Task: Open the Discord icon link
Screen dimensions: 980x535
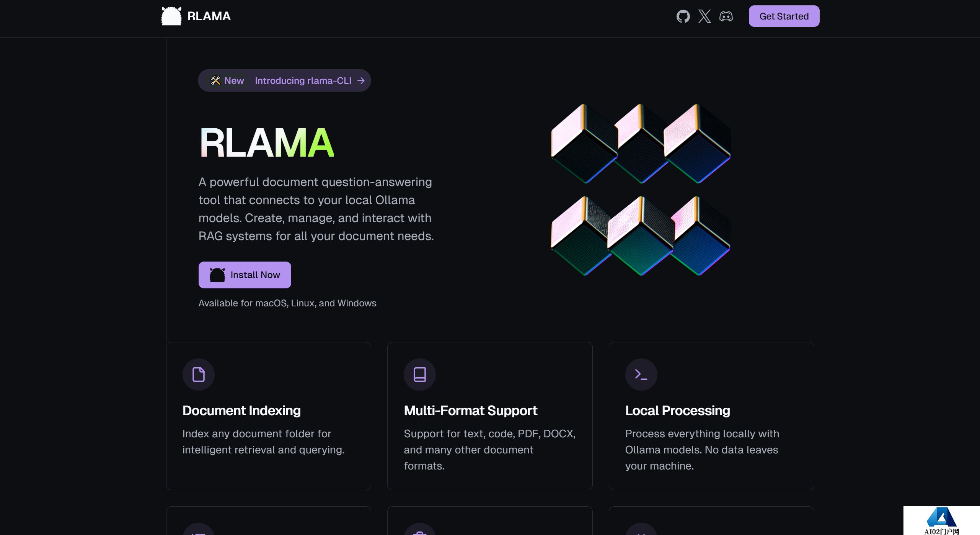Action: pyautogui.click(x=726, y=16)
